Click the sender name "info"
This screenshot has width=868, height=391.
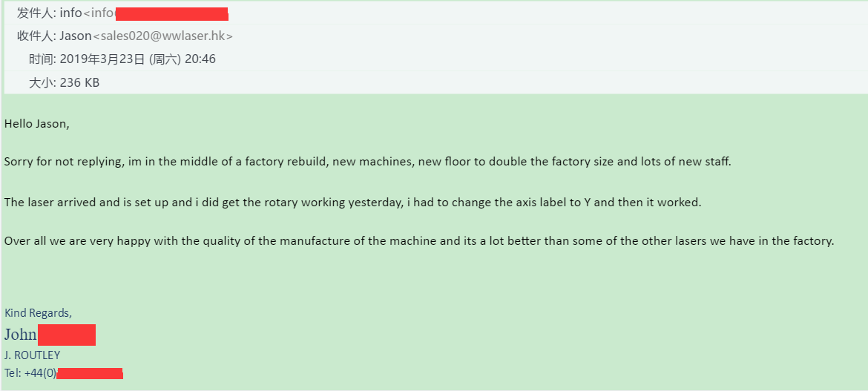(71, 13)
